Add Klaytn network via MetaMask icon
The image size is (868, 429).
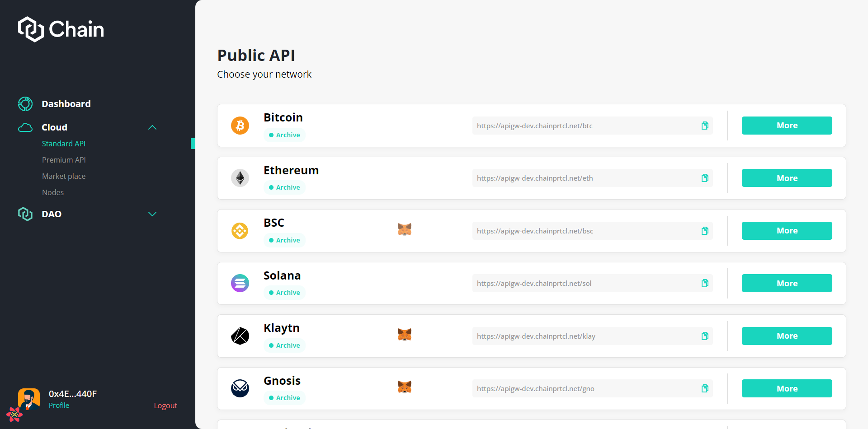[404, 335]
